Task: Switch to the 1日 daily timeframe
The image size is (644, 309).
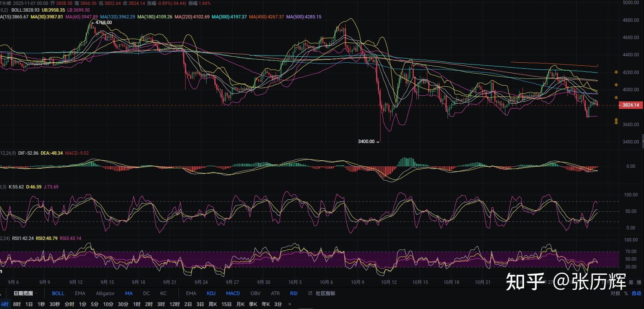Action: coord(29,304)
